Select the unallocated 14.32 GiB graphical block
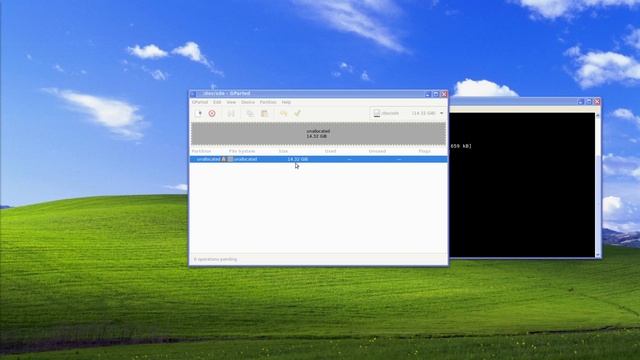The width and height of the screenshot is (640, 360). [x=318, y=133]
